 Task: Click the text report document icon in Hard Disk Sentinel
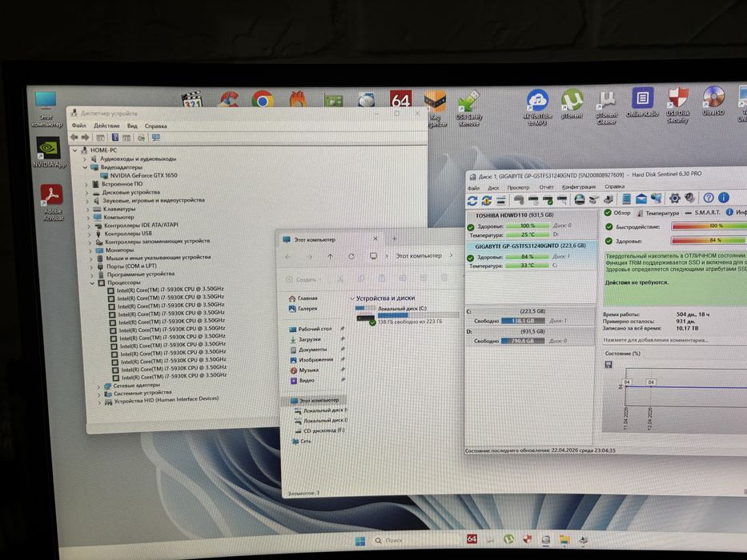[626, 199]
